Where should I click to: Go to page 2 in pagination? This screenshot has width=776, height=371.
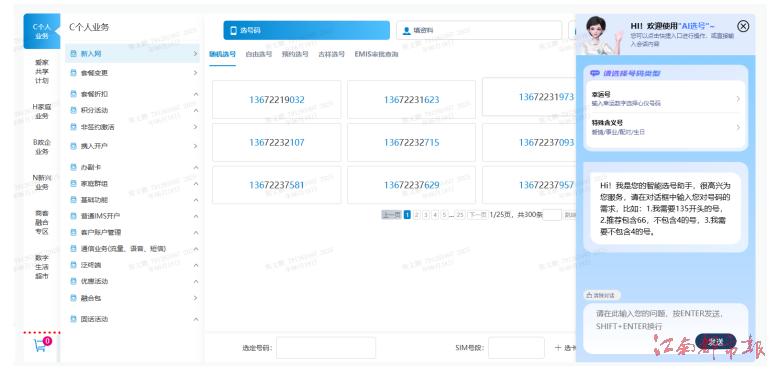point(417,215)
